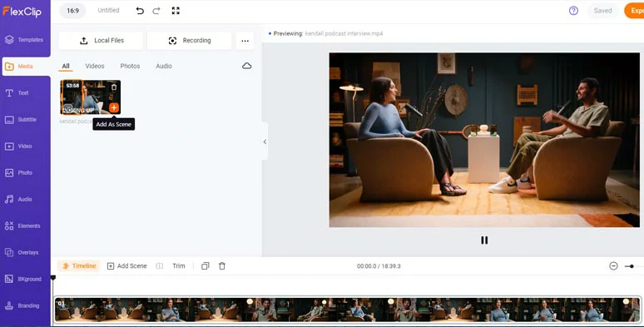Click the cloud storage icon

click(x=247, y=66)
